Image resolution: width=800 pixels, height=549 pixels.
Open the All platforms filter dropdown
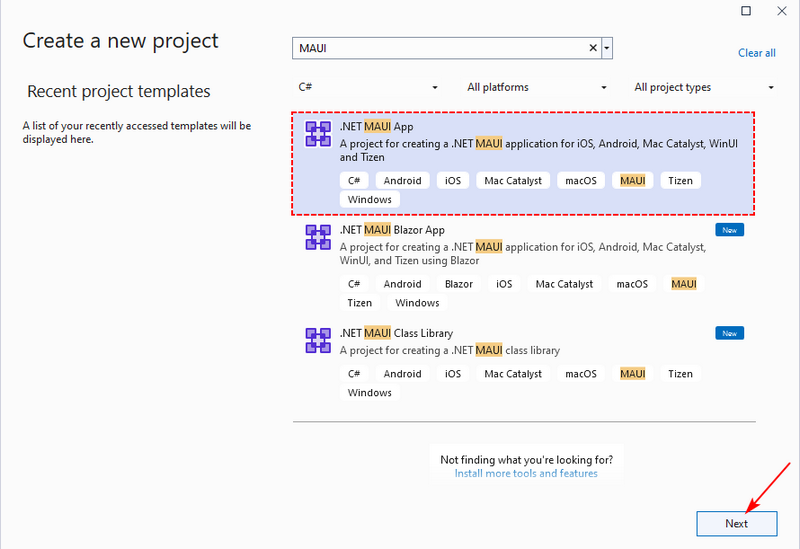point(537,87)
